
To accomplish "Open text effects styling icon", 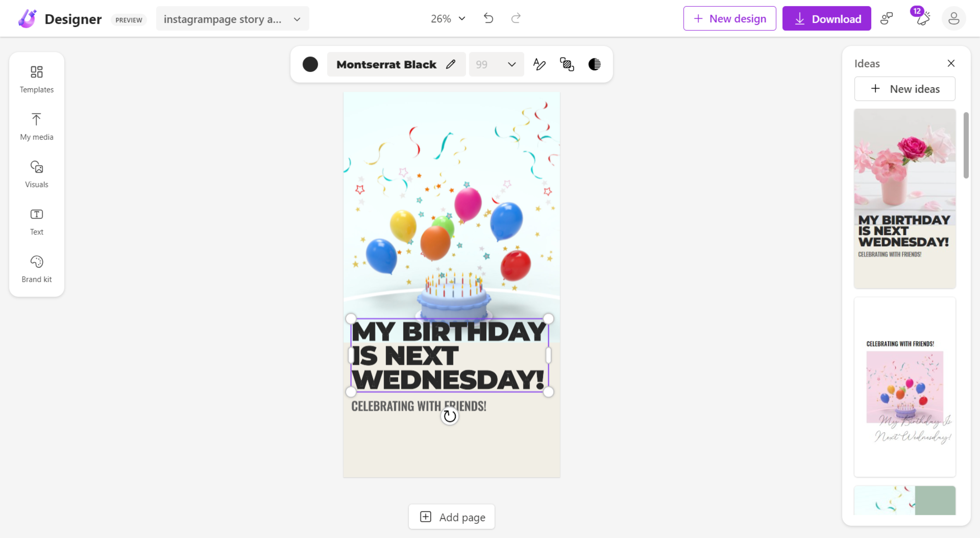I will [x=539, y=64].
